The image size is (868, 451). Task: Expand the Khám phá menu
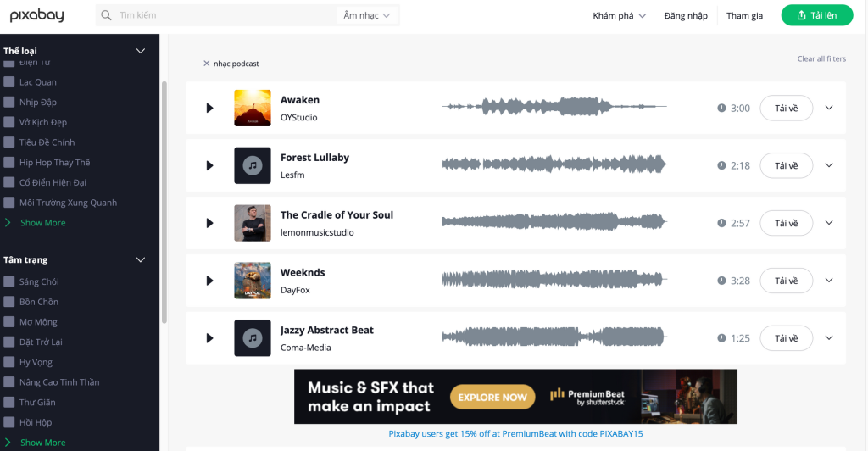pos(619,16)
